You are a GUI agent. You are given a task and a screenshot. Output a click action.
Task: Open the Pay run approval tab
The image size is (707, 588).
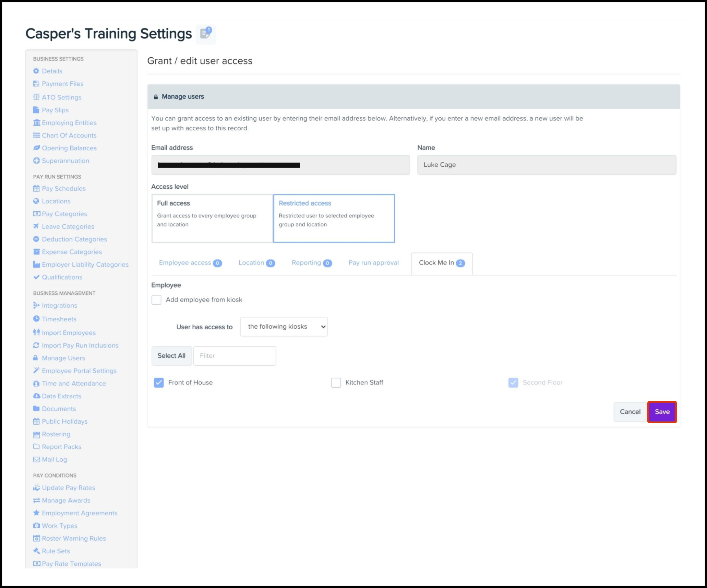coord(373,263)
